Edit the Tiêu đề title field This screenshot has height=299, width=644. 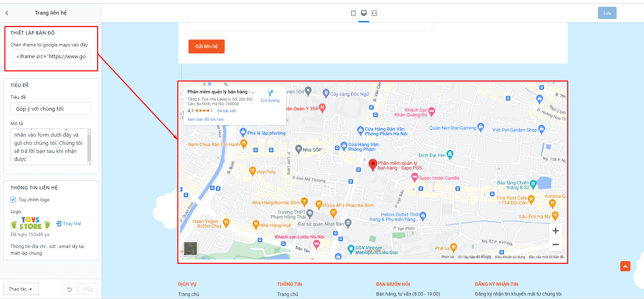[51, 109]
